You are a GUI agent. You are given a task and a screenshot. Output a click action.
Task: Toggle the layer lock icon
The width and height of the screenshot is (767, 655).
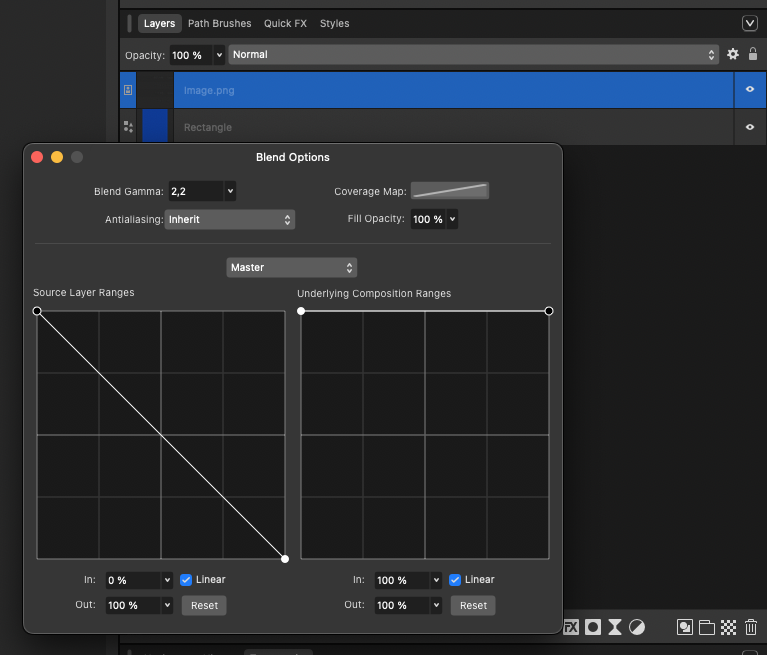click(753, 54)
